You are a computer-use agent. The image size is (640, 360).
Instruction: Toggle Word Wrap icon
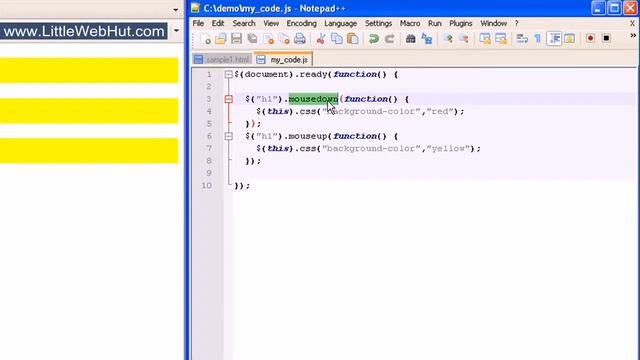(522, 39)
